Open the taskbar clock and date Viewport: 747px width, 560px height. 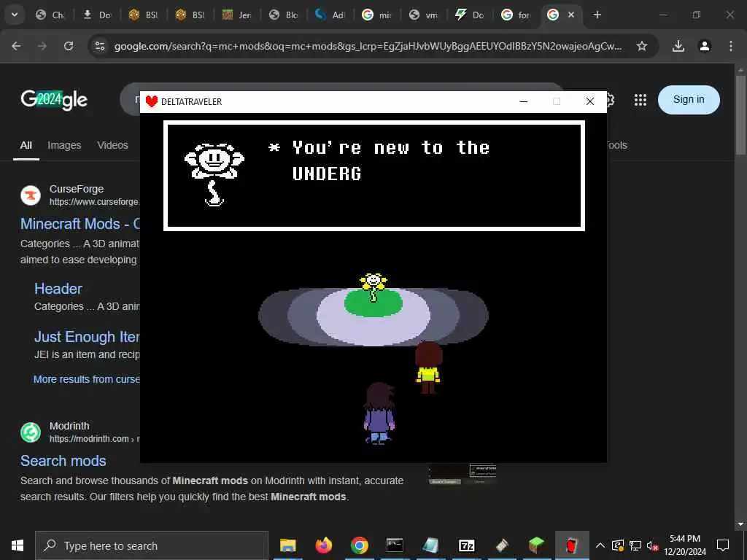point(685,545)
